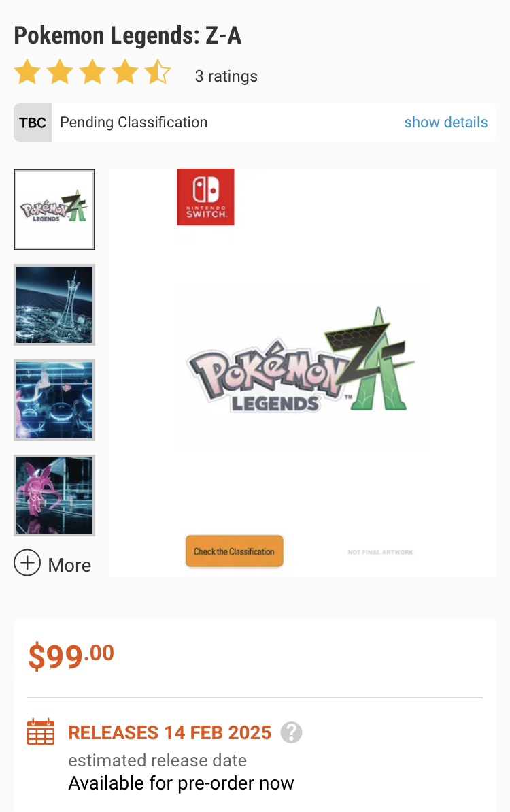Select the pink Pokemon silhouette thumbnail
The image size is (510, 812).
click(x=54, y=496)
